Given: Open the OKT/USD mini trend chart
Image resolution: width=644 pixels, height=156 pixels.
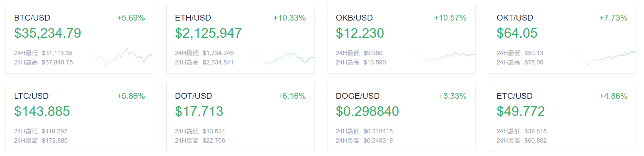Looking at the screenshot, I should coord(601,57).
